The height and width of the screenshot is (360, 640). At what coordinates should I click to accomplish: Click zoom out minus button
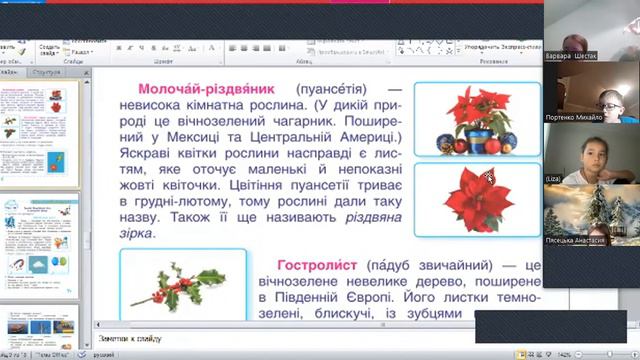click(x=578, y=355)
